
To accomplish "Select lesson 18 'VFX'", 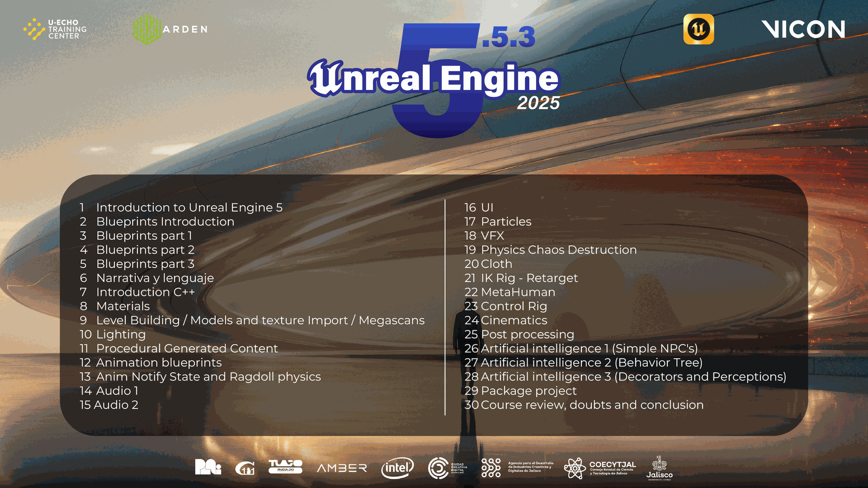I will pos(484,235).
